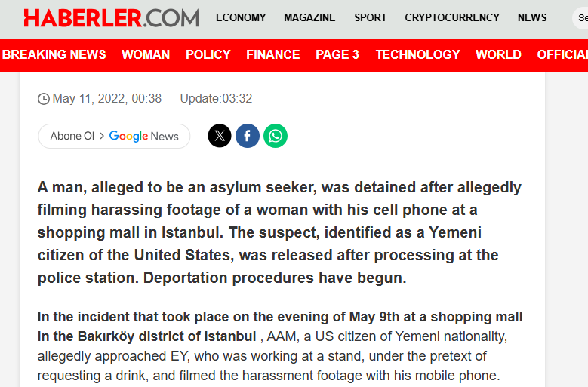Share article via WhatsApp
The height and width of the screenshot is (387, 588).
pyautogui.click(x=276, y=136)
